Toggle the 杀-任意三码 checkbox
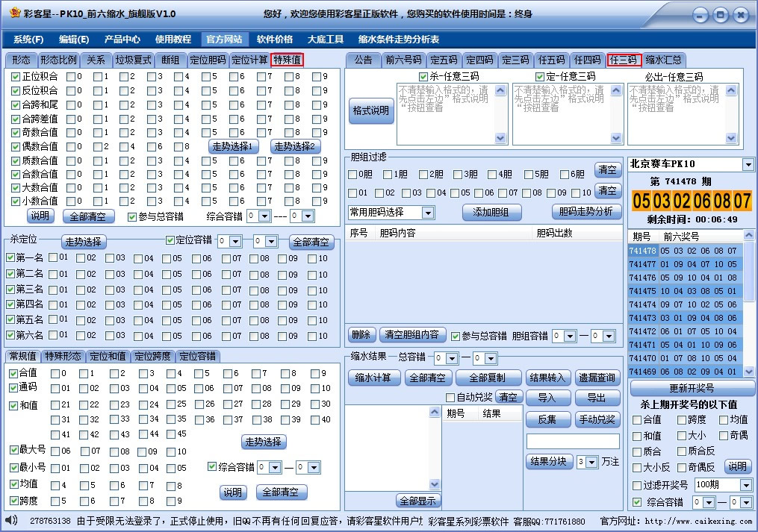 422,76
